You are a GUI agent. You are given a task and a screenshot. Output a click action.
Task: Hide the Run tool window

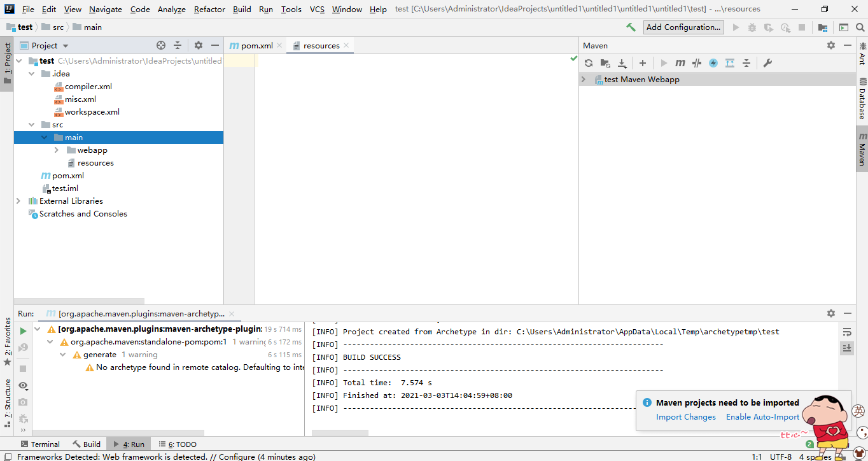[848, 313]
